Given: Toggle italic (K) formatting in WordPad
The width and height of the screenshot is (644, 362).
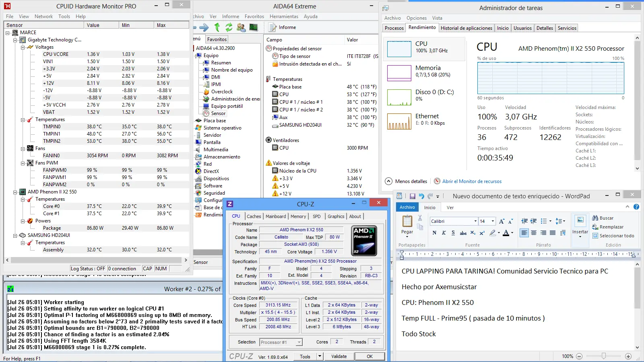Looking at the screenshot, I should 444,233.
